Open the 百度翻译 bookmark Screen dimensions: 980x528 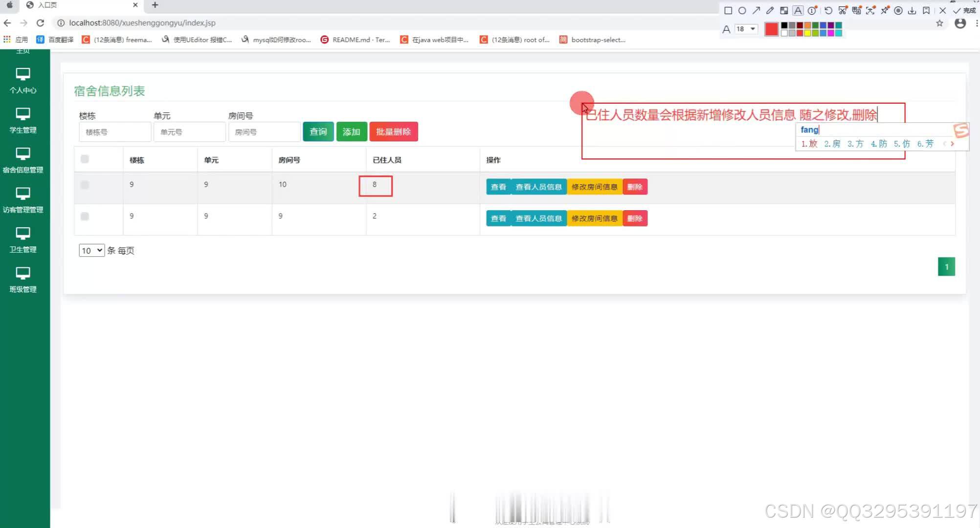[55, 40]
